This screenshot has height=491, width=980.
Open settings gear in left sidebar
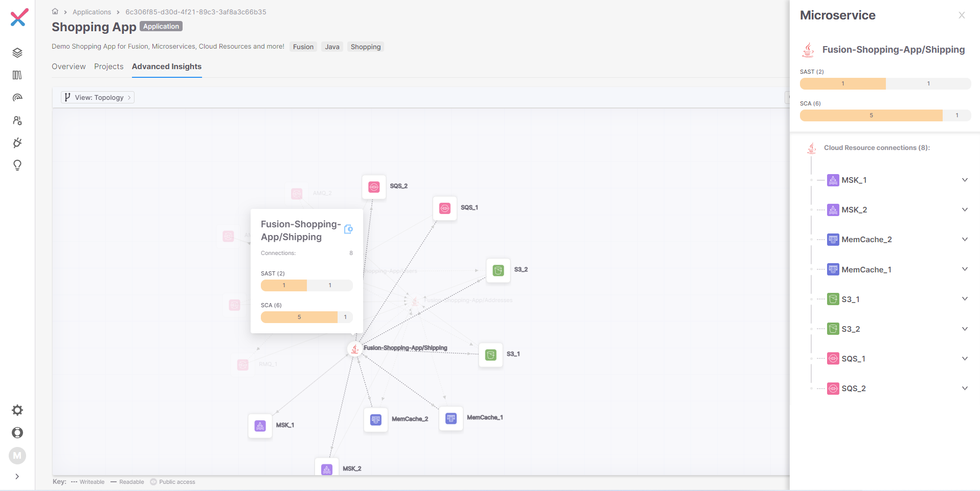pos(17,410)
